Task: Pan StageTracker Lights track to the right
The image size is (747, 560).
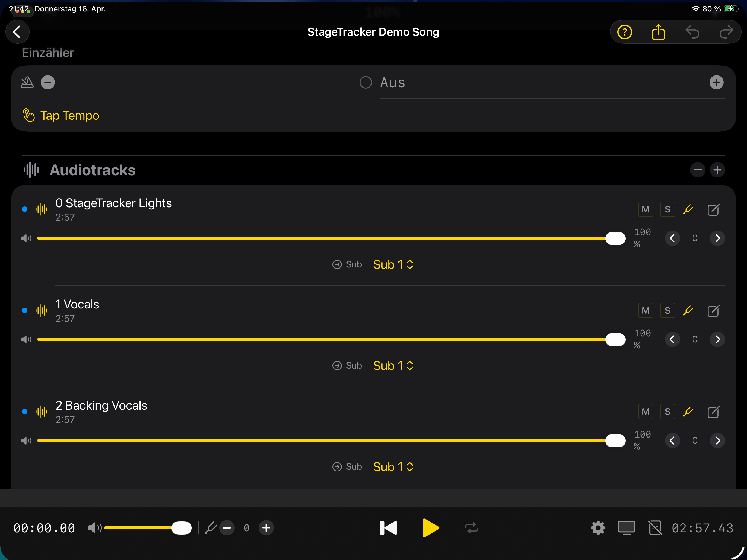Action: point(717,238)
